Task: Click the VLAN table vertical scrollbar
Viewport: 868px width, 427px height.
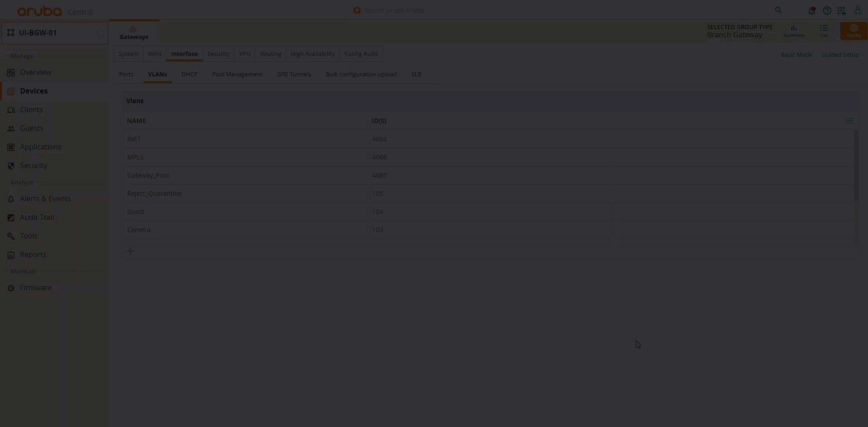Action: [856, 166]
